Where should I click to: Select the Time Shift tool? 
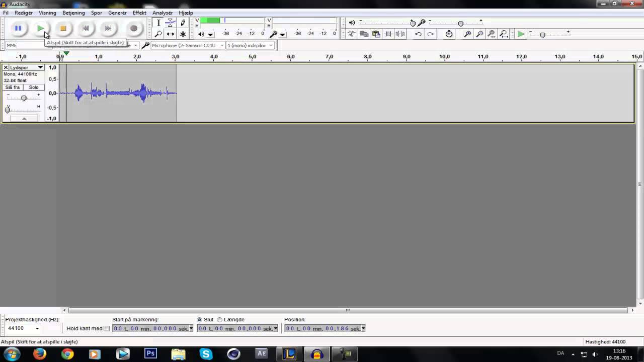click(171, 34)
